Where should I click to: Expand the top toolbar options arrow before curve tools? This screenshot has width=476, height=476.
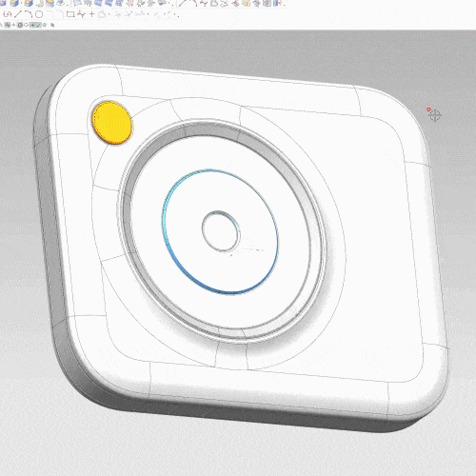[172, 5]
